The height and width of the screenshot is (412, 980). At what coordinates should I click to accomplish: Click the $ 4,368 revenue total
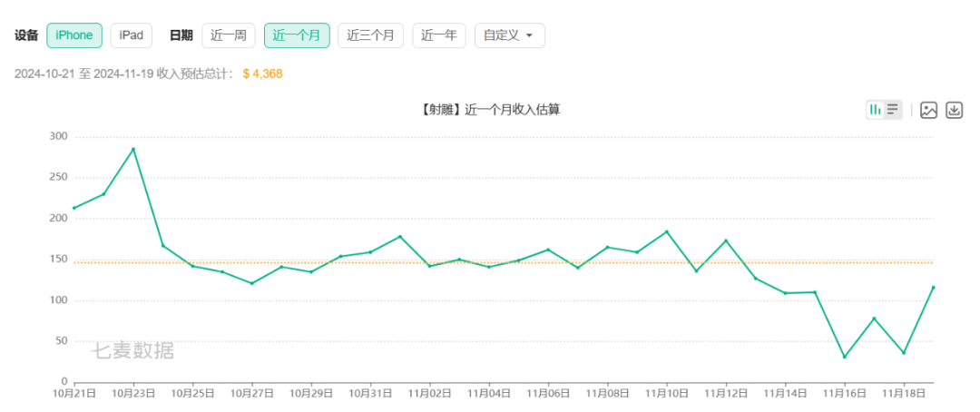[262, 74]
